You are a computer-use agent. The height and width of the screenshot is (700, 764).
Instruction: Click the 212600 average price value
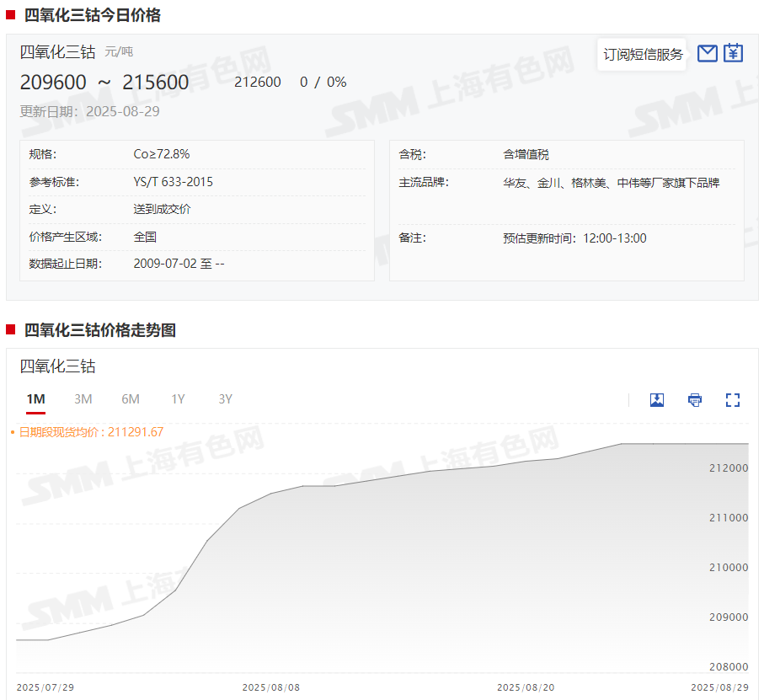[258, 82]
